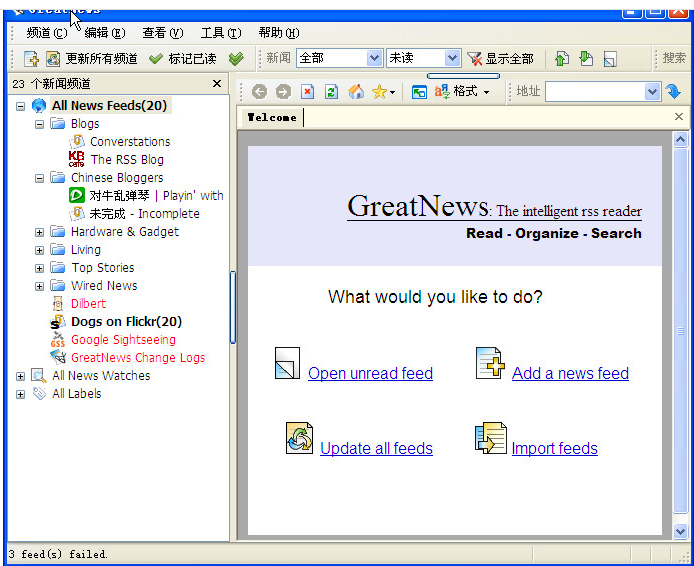Expand the All Labels node
The height and width of the screenshot is (566, 694).
click(x=20, y=394)
